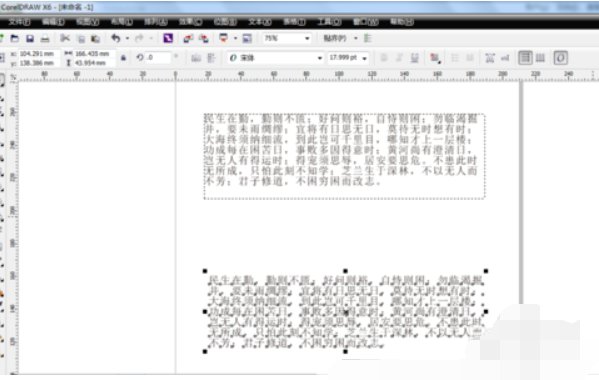This screenshot has height=380, width=599.
Task: Click the selected lower artistic text block
Action: click(345, 311)
